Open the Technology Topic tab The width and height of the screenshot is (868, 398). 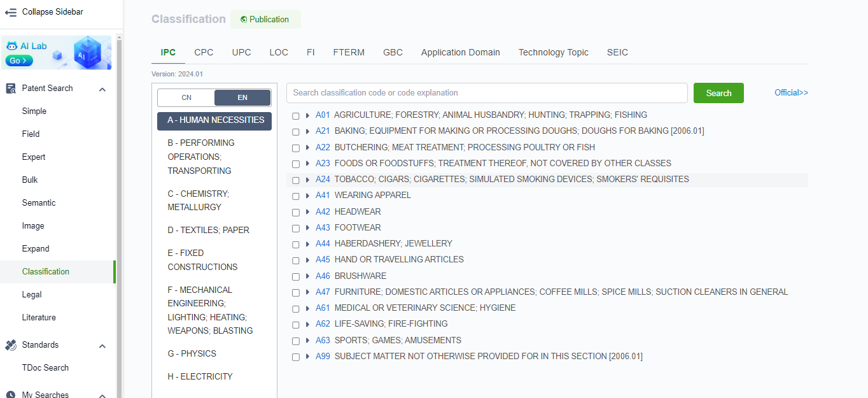point(553,52)
